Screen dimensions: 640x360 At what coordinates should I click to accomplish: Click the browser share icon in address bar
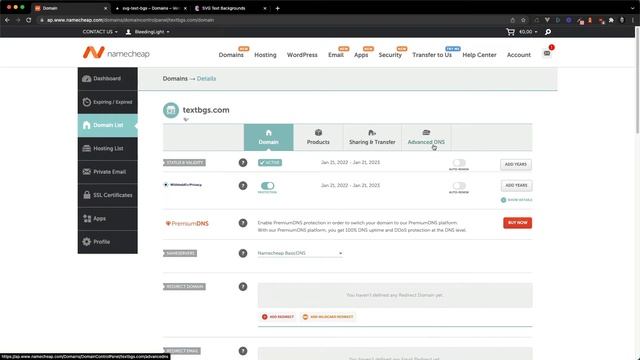coord(513,20)
